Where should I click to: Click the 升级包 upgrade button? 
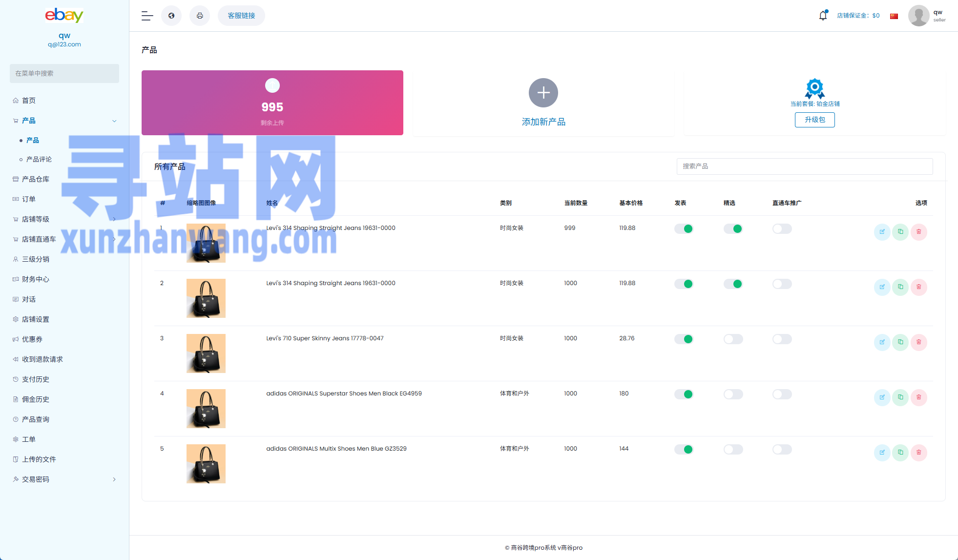[815, 120]
